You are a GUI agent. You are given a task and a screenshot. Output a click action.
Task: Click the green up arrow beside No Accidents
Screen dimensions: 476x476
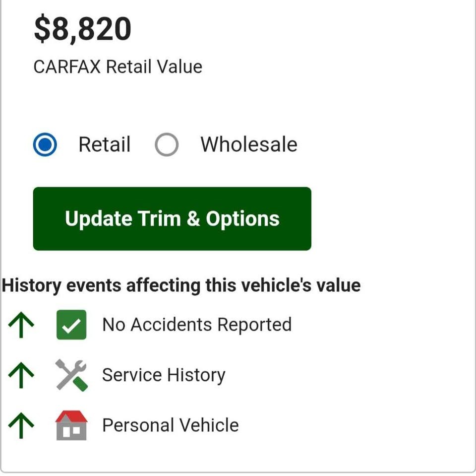(21, 325)
